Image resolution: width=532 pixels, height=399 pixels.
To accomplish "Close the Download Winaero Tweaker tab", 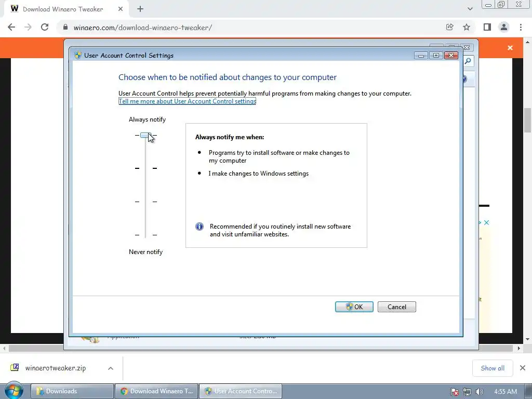I will [x=121, y=9].
